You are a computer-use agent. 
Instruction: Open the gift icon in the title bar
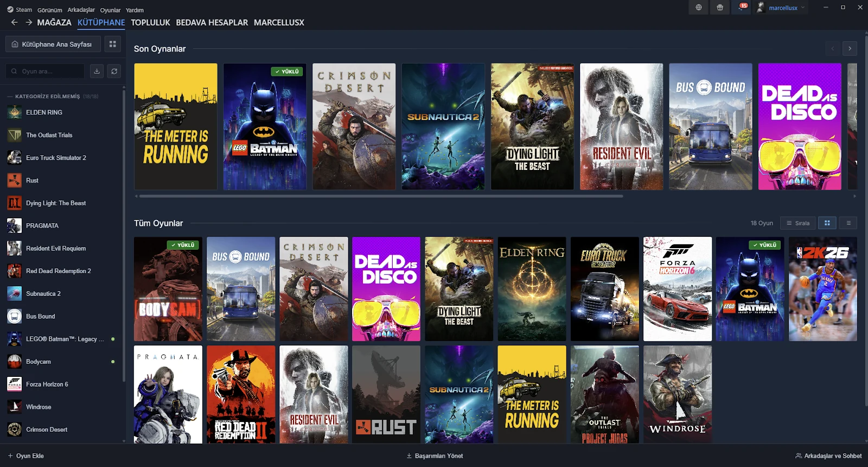(x=720, y=8)
